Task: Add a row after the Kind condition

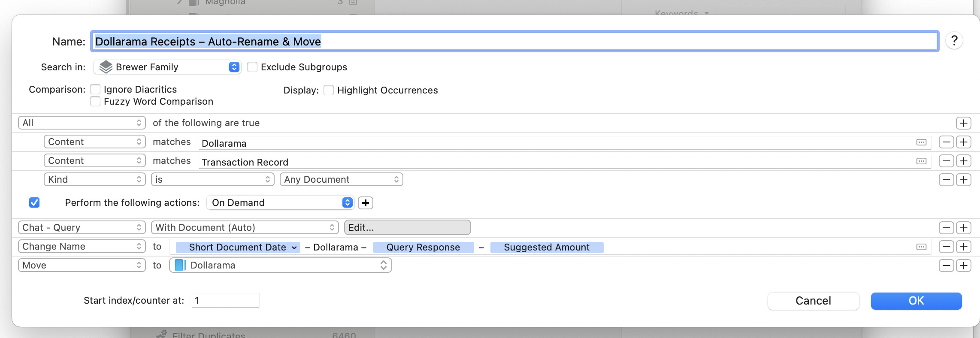Action: [x=963, y=180]
